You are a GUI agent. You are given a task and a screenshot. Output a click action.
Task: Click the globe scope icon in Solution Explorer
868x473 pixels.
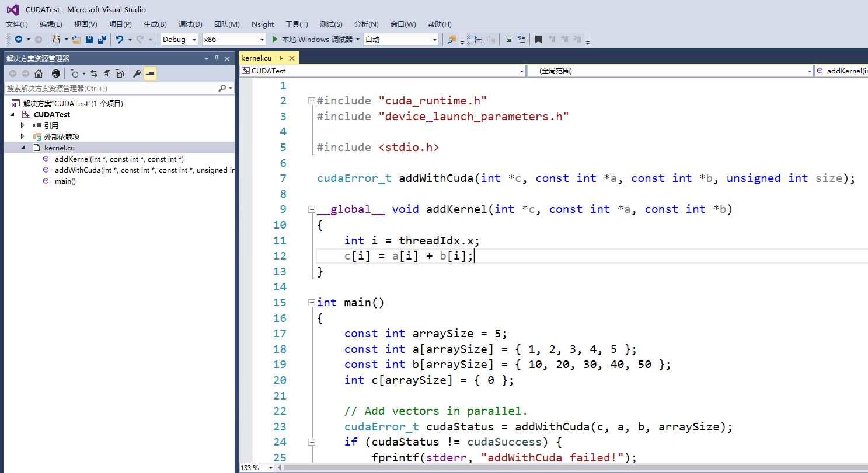[x=56, y=73]
